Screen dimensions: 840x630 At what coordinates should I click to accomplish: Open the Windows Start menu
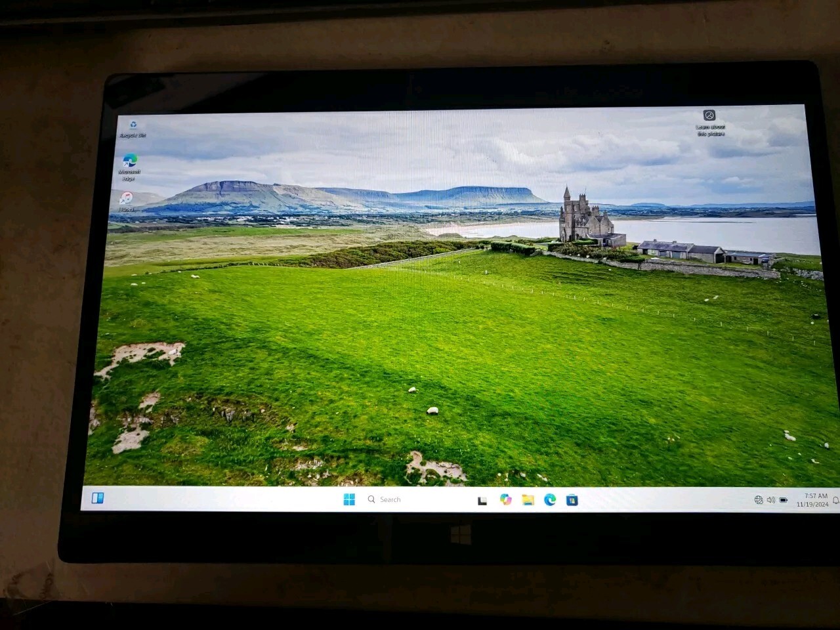[x=349, y=499]
